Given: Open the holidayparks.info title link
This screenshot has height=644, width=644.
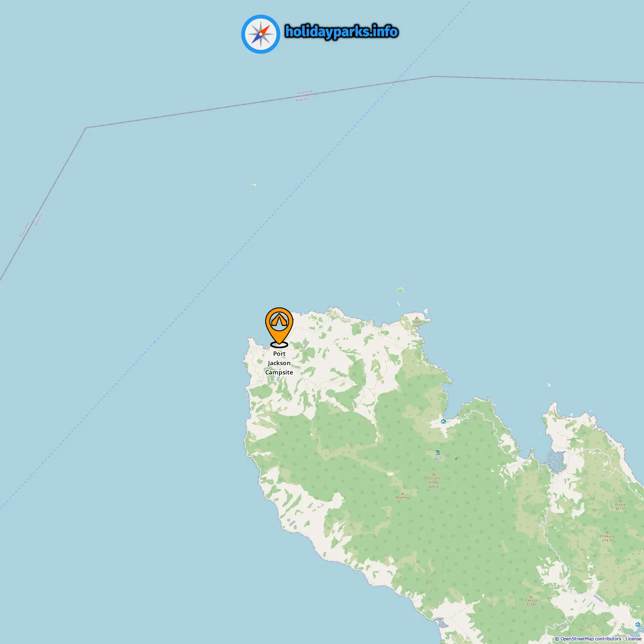Looking at the screenshot, I should point(341,32).
